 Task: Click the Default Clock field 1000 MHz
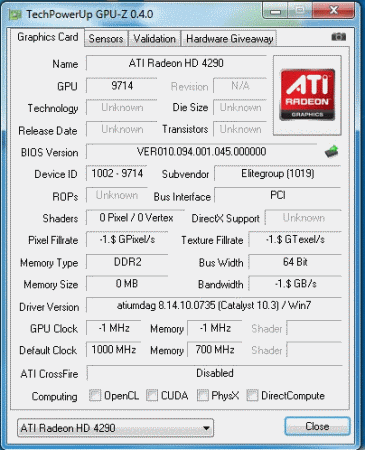tap(114, 350)
